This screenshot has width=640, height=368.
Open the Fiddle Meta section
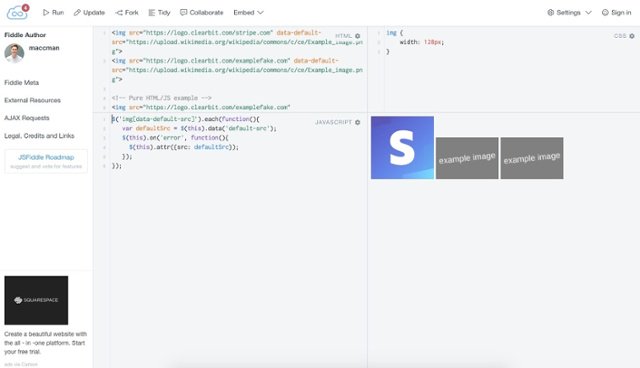(x=22, y=82)
